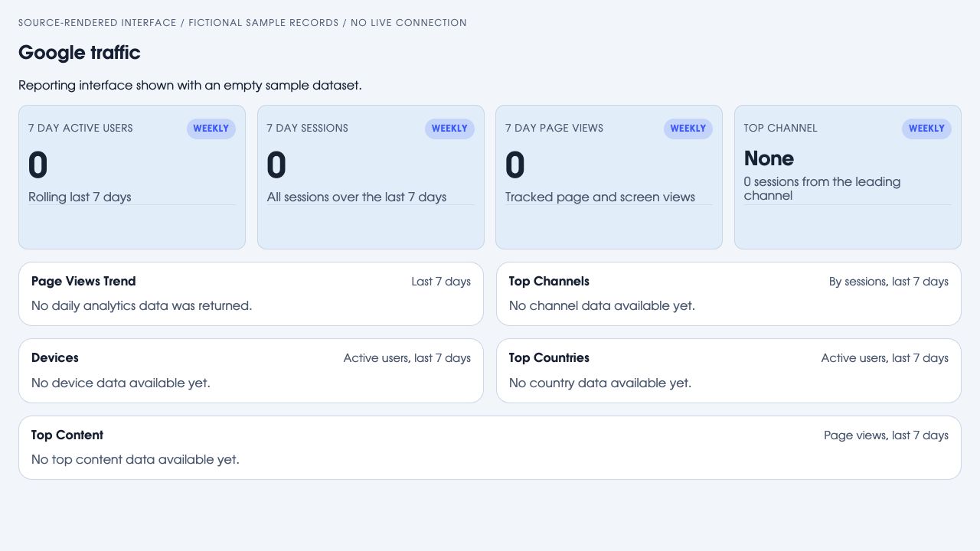Click the Page Views Trend title
980x551 pixels.
coord(83,282)
